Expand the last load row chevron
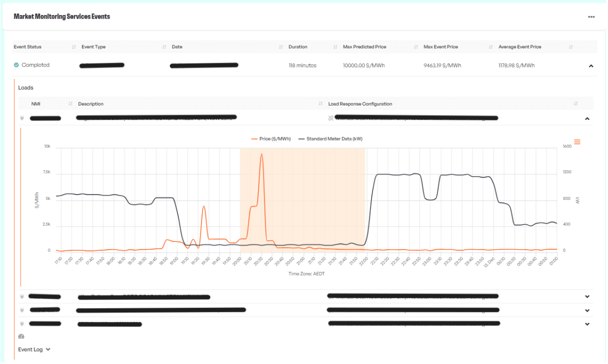The image size is (608, 364). tap(587, 324)
